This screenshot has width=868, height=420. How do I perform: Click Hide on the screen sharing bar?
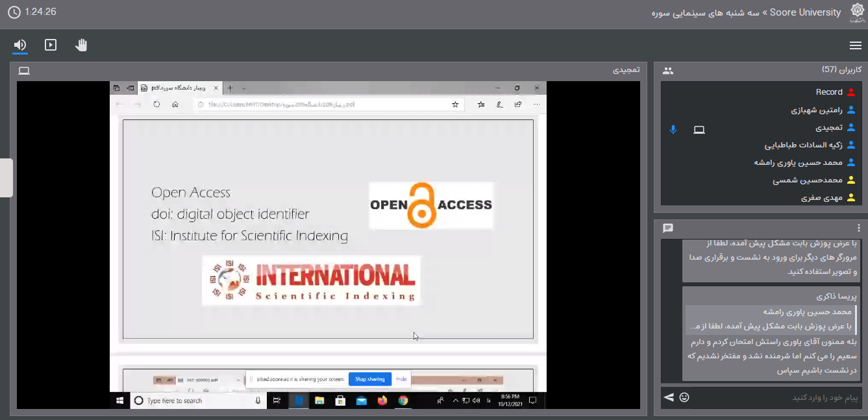[401, 379]
